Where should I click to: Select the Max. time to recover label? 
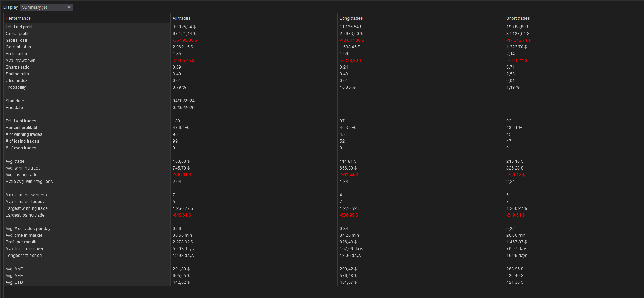(24, 249)
